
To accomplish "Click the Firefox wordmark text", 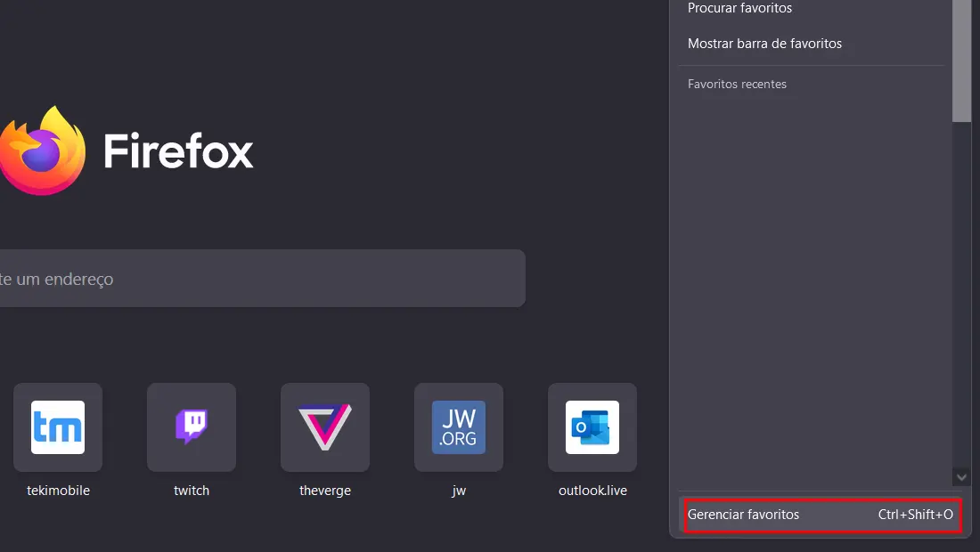I will pos(178,150).
